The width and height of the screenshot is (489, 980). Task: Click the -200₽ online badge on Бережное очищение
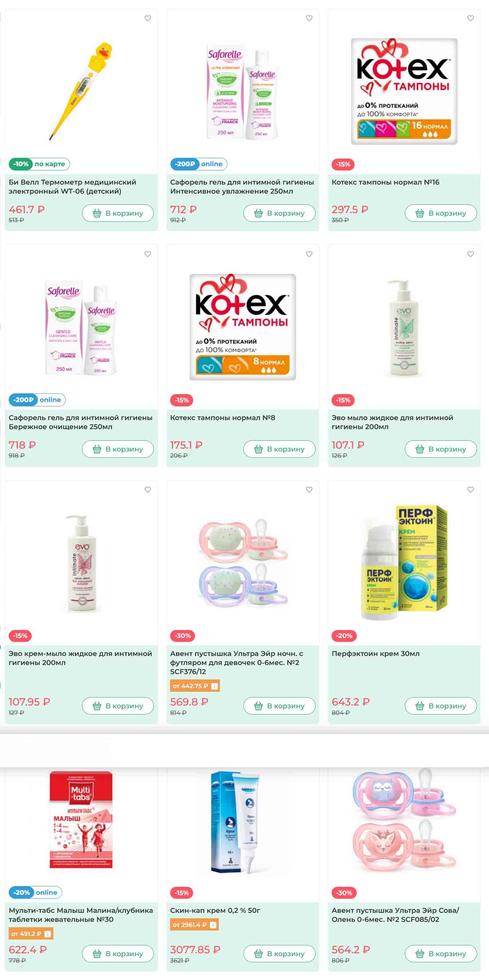37,400
